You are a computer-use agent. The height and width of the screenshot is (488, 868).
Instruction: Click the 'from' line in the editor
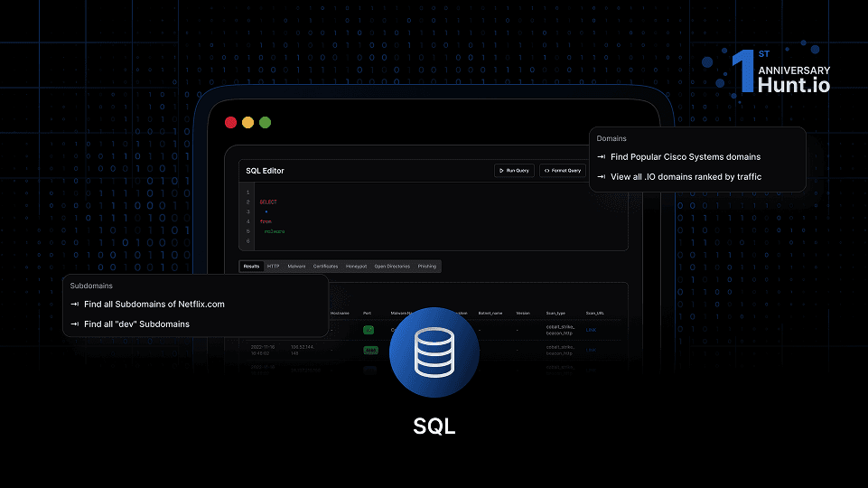point(266,221)
